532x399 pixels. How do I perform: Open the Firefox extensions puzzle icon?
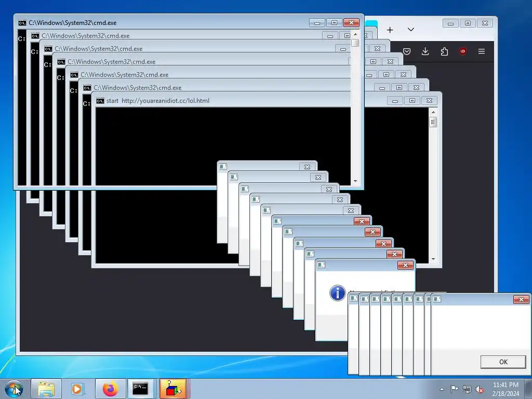click(x=444, y=51)
